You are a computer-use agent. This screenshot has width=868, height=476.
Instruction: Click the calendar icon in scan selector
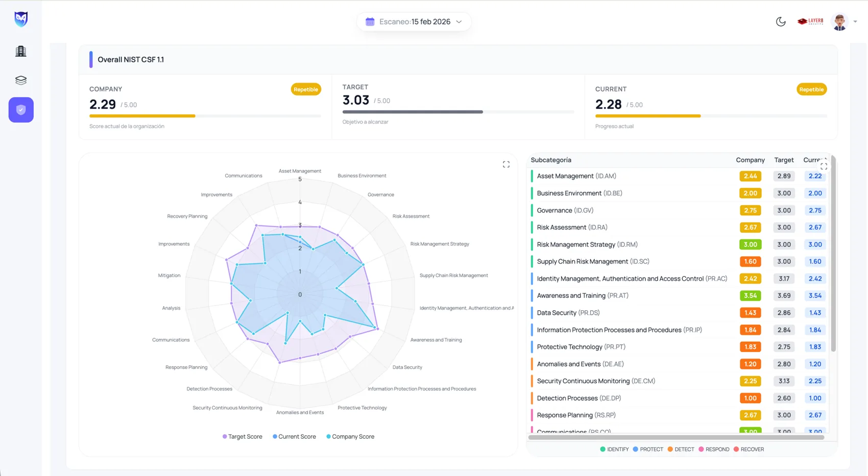[x=370, y=21]
